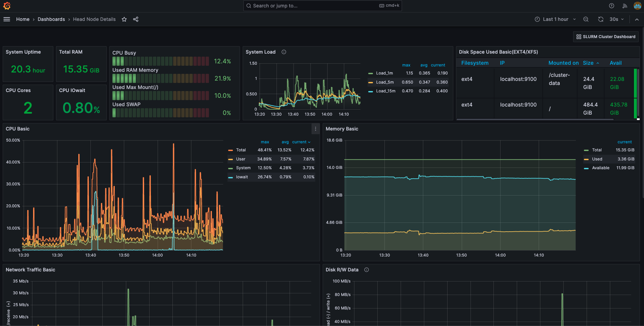Click the search or jump to field
Screen dimensions: 644x326
322,6
